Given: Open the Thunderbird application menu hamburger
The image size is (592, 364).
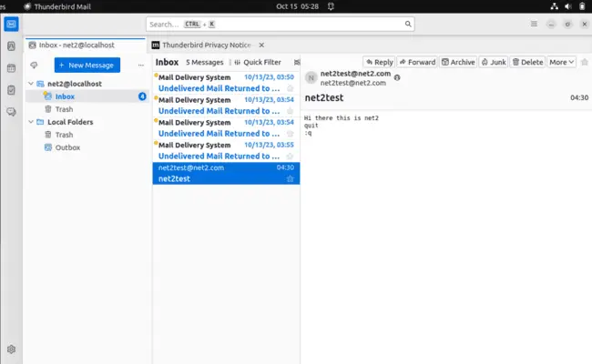Looking at the screenshot, I should point(534,25).
